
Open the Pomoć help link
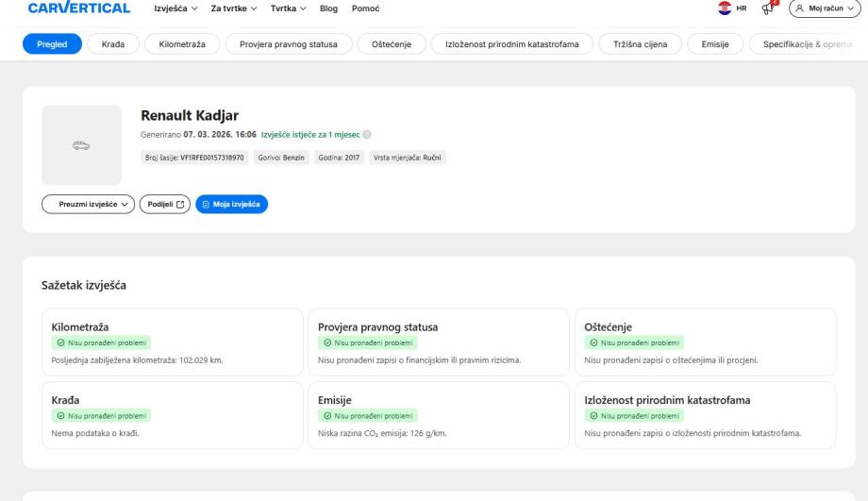click(365, 8)
